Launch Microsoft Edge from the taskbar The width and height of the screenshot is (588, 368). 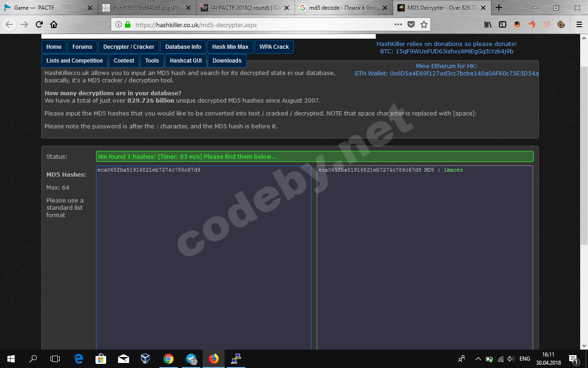[x=79, y=359]
